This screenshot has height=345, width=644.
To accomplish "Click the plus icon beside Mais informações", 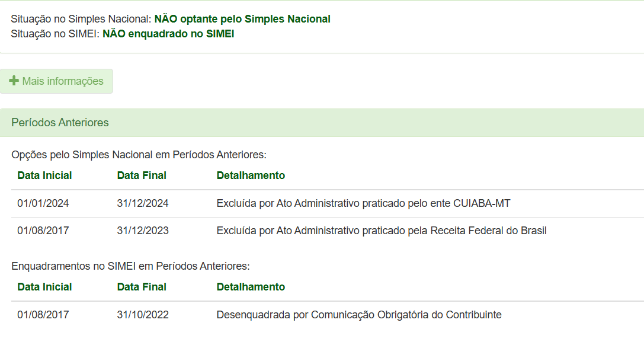I will [x=14, y=81].
